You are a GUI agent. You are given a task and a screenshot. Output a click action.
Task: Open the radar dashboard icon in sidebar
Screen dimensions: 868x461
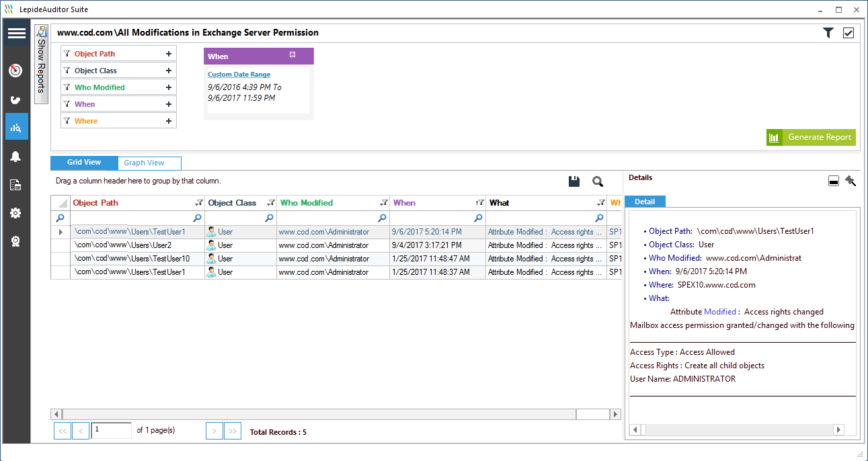(x=16, y=70)
